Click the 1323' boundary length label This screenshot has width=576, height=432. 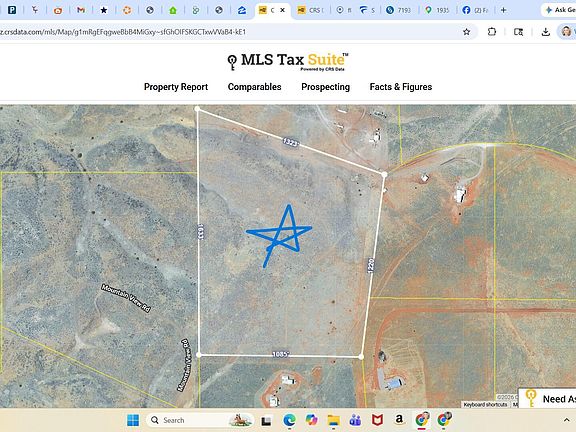click(x=291, y=142)
